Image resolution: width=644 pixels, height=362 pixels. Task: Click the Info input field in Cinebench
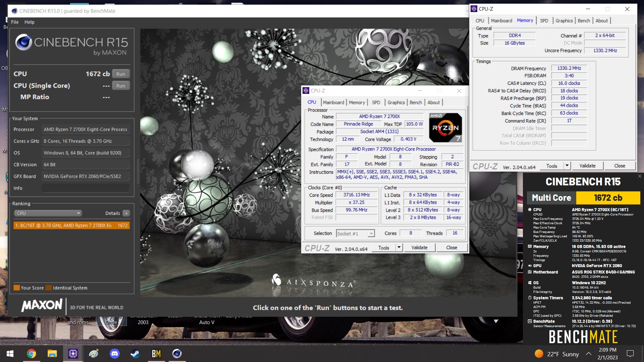click(x=86, y=188)
